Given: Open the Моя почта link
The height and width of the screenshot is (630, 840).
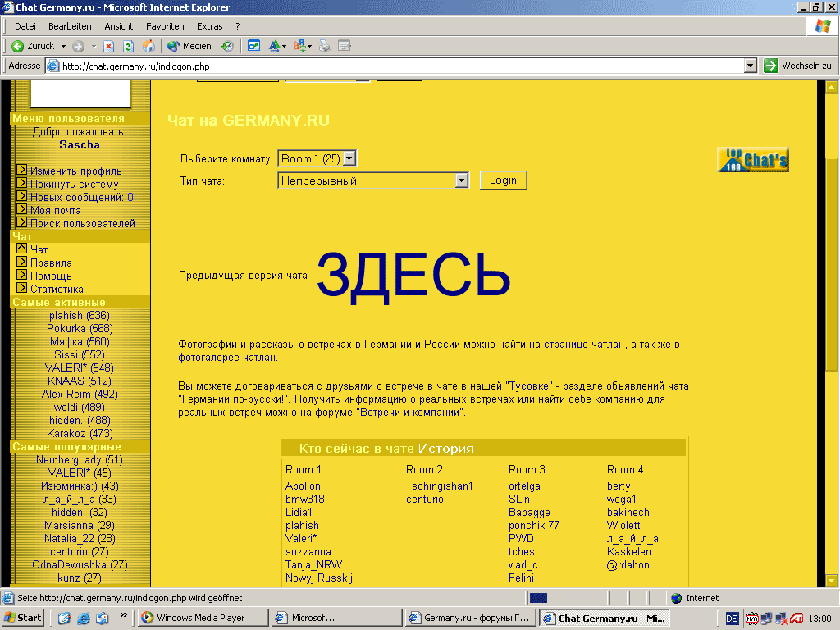Looking at the screenshot, I should (x=56, y=211).
